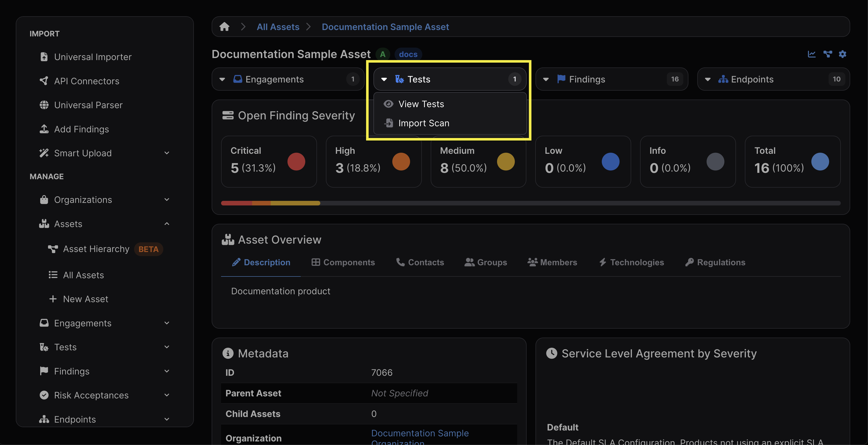Expand Smart Upload sidebar section
This screenshot has height=445, width=868.
tap(167, 153)
